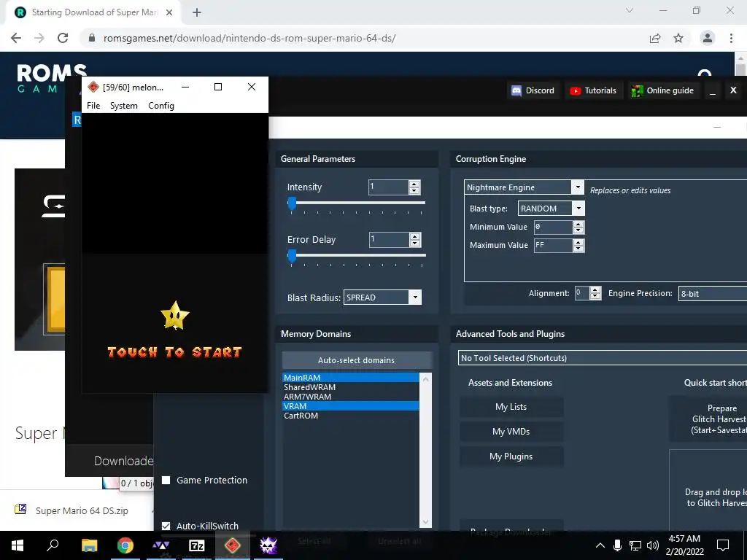Click Maximum Value FF field
This screenshot has width=747, height=560.
click(553, 245)
